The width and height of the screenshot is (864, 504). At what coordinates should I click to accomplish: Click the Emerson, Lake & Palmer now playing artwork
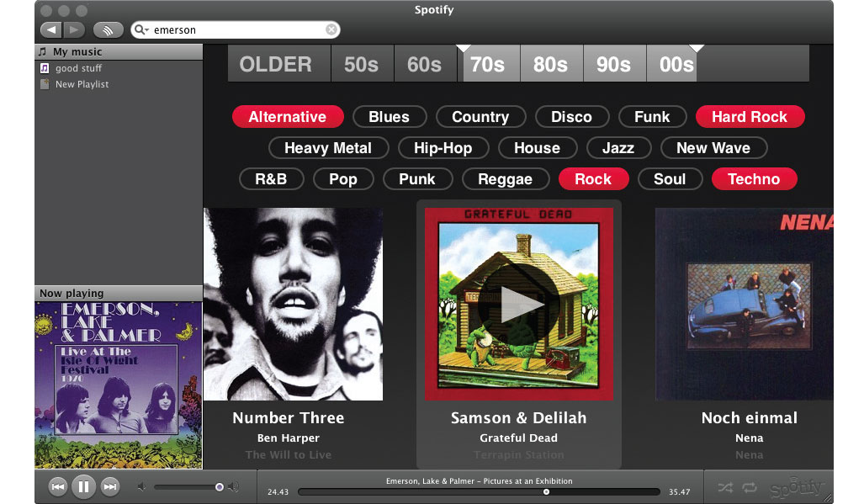(x=119, y=385)
